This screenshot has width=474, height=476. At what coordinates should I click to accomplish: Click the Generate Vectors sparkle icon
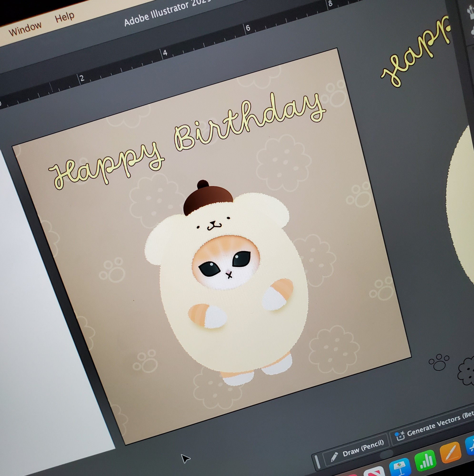pyautogui.click(x=399, y=436)
